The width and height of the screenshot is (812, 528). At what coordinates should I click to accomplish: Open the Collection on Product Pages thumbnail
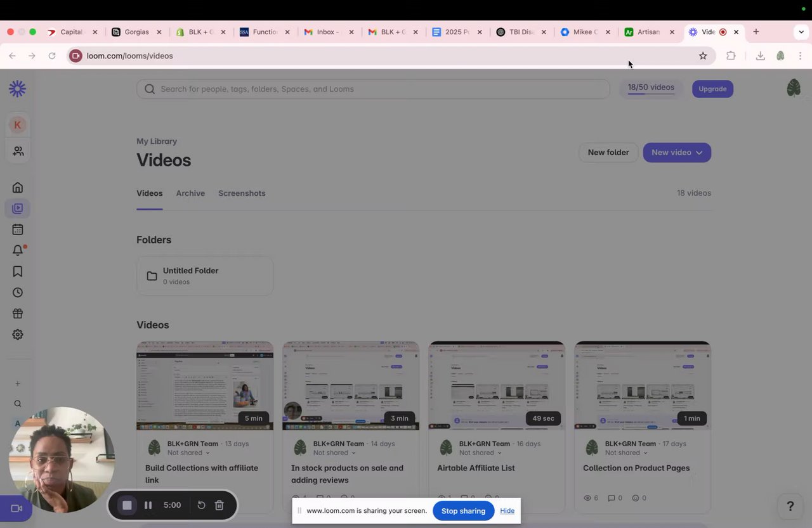tap(643, 385)
